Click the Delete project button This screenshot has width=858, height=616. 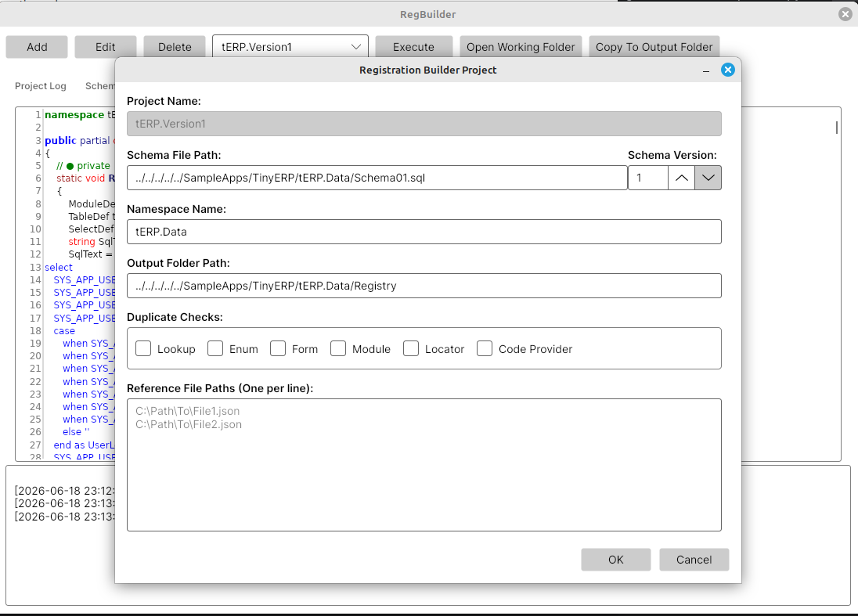(175, 47)
